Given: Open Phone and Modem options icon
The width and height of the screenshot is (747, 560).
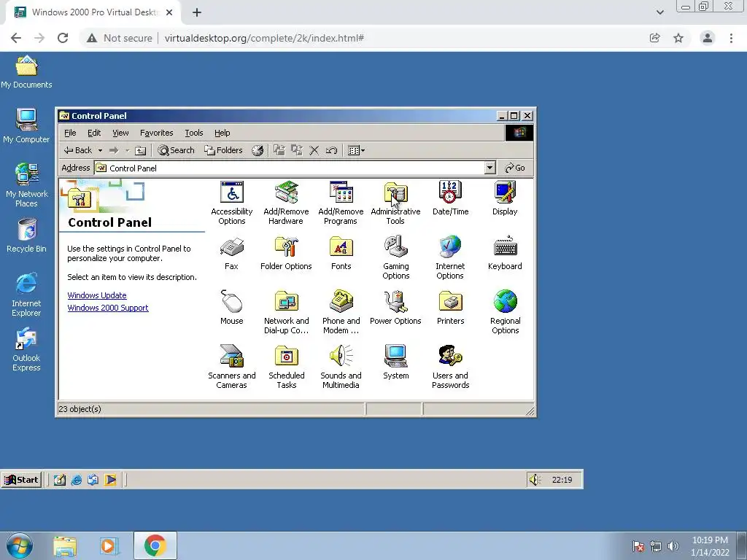Looking at the screenshot, I should tap(341, 312).
